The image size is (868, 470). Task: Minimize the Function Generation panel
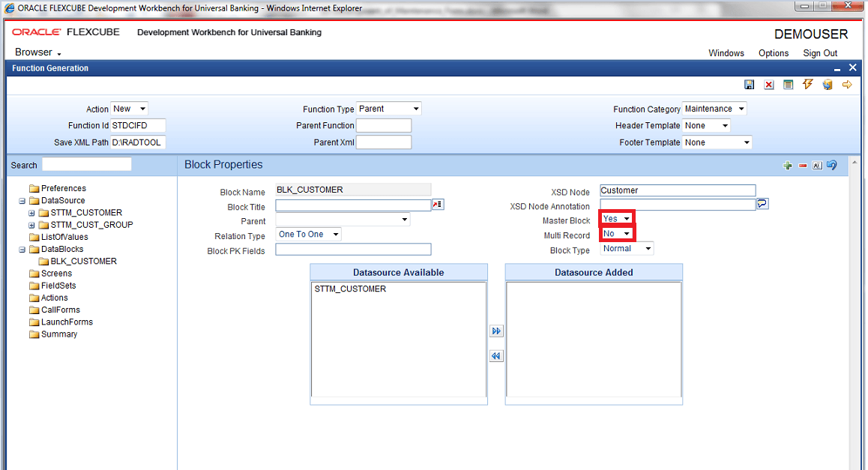point(837,69)
